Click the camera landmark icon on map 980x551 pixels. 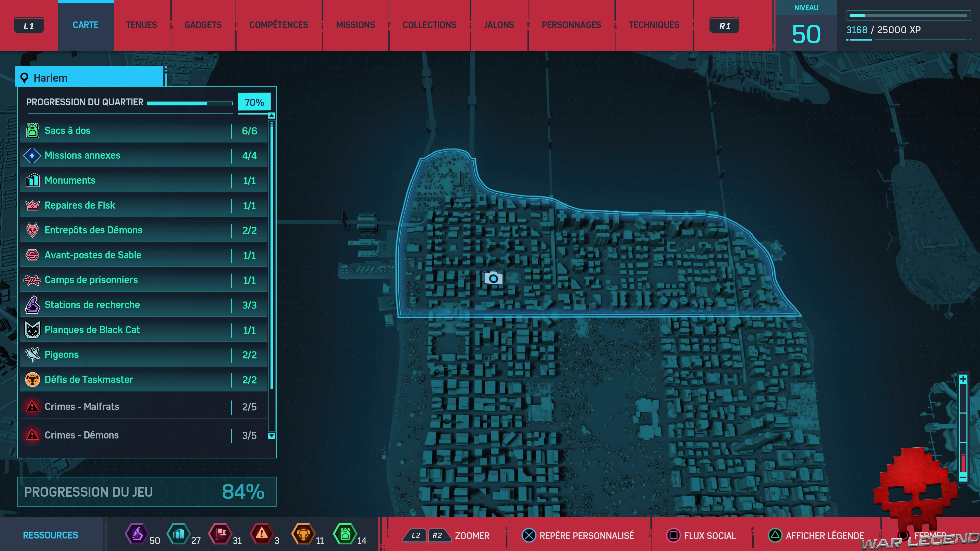coord(493,278)
